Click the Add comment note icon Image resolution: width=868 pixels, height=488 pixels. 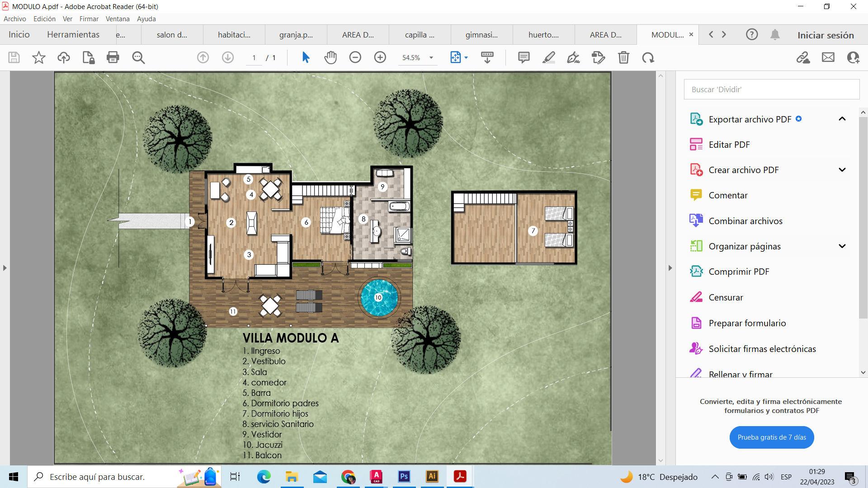click(524, 57)
